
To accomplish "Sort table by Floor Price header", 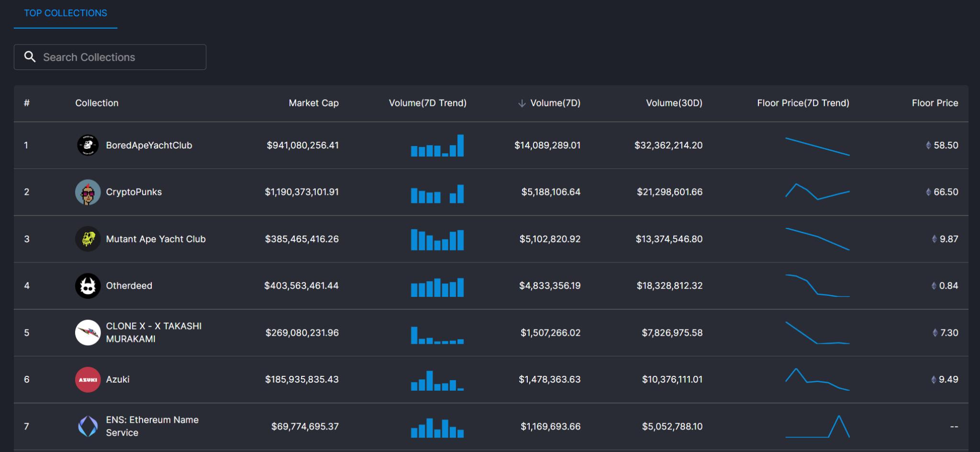I will pyautogui.click(x=935, y=103).
